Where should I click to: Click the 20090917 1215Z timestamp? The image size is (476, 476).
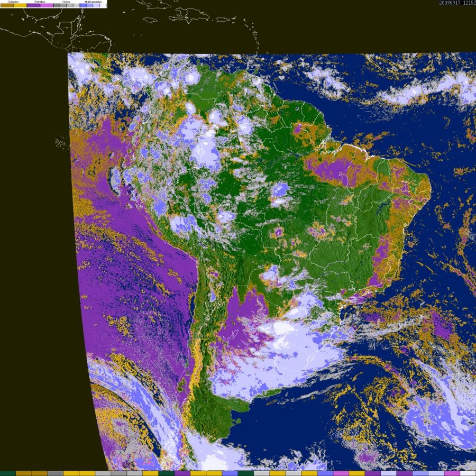coord(457,3)
